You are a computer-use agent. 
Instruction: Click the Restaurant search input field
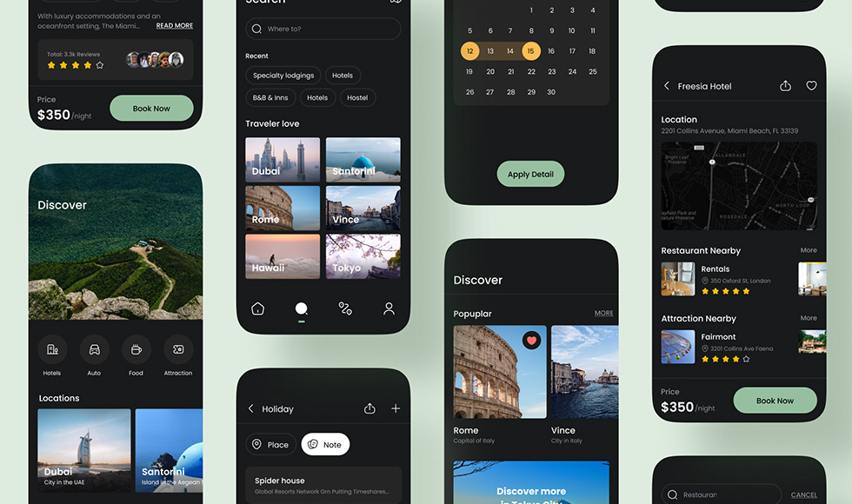point(721,494)
